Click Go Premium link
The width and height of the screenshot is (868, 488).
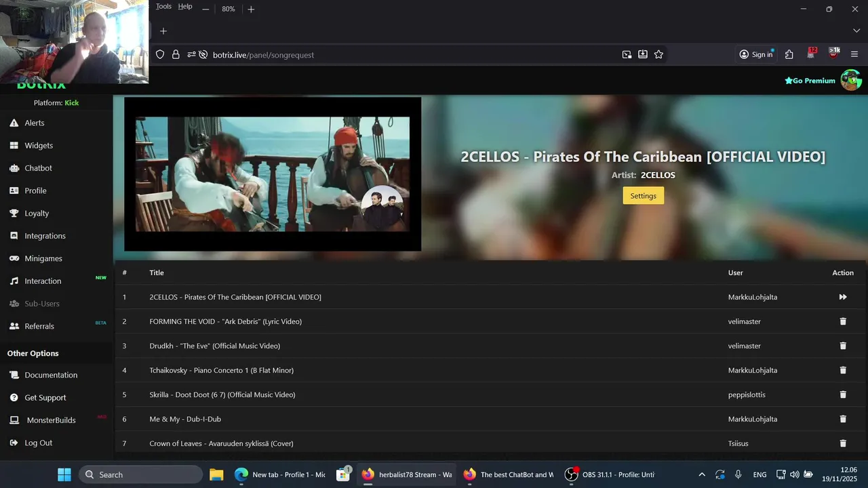tap(810, 81)
